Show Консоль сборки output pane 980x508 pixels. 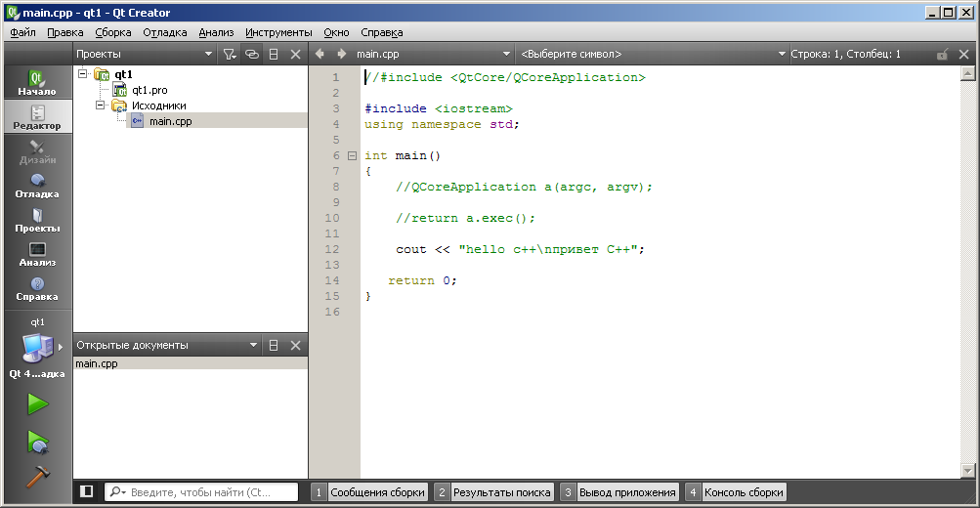(736, 492)
